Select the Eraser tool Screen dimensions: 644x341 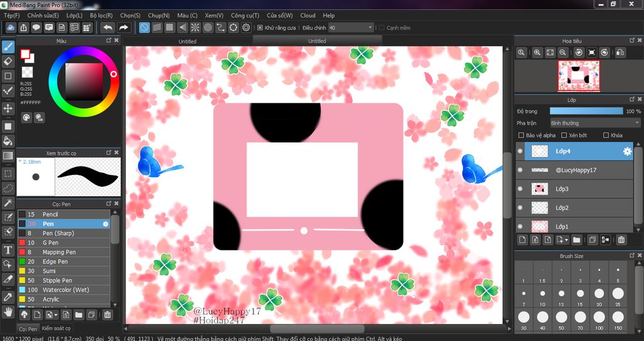click(x=8, y=61)
